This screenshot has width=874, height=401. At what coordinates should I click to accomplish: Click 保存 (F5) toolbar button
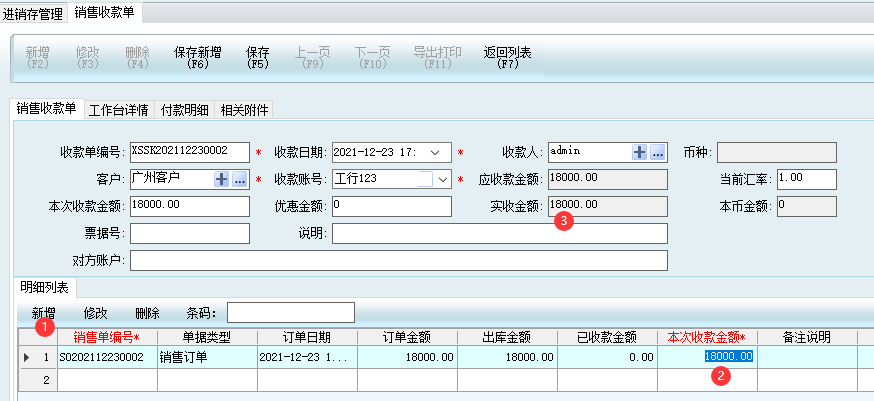coord(258,57)
